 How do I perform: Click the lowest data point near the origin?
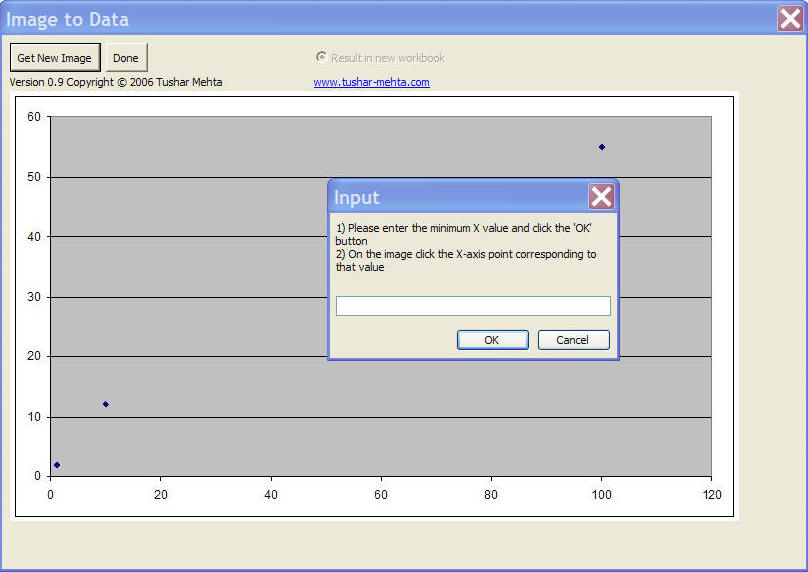coord(57,465)
